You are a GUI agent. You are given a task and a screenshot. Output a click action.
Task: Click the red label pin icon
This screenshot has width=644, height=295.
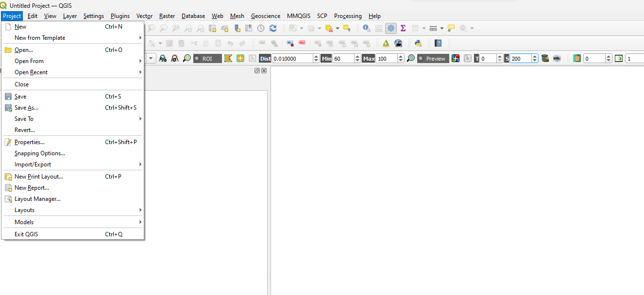point(290,43)
